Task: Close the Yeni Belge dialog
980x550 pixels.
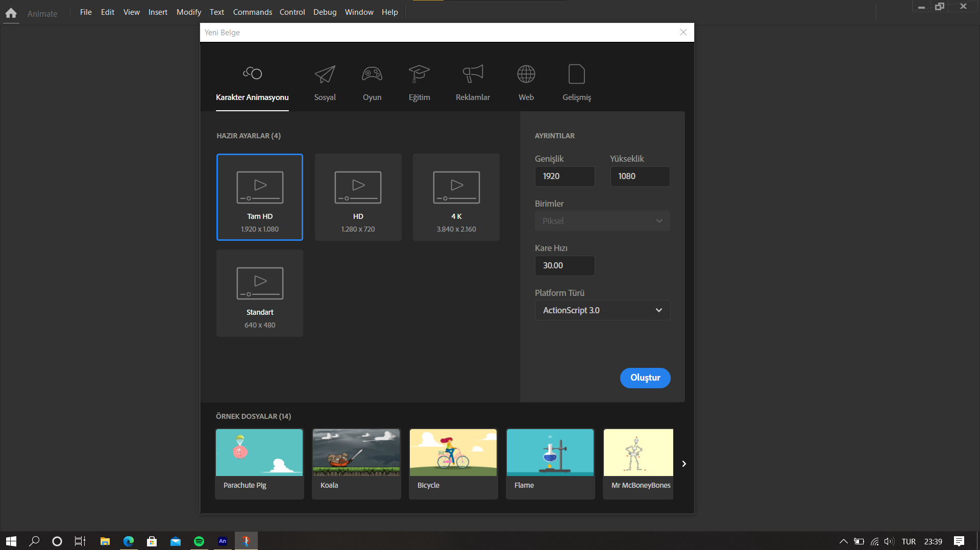Action: coord(683,32)
